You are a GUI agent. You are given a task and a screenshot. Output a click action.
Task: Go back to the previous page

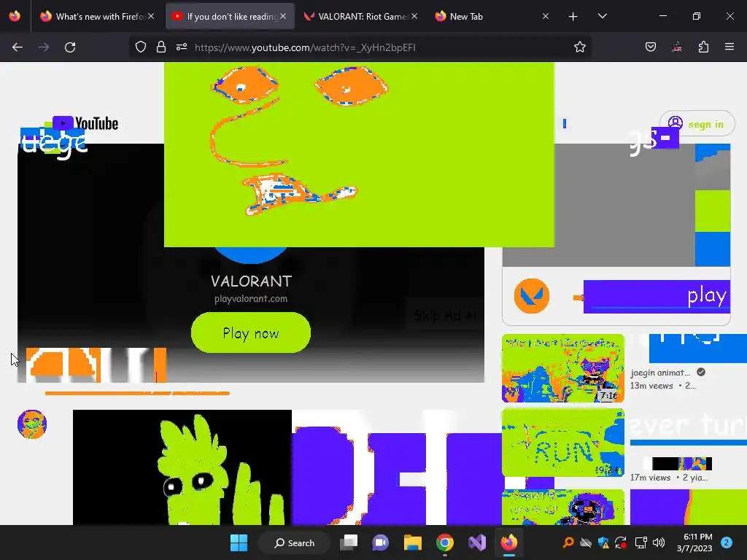point(18,47)
